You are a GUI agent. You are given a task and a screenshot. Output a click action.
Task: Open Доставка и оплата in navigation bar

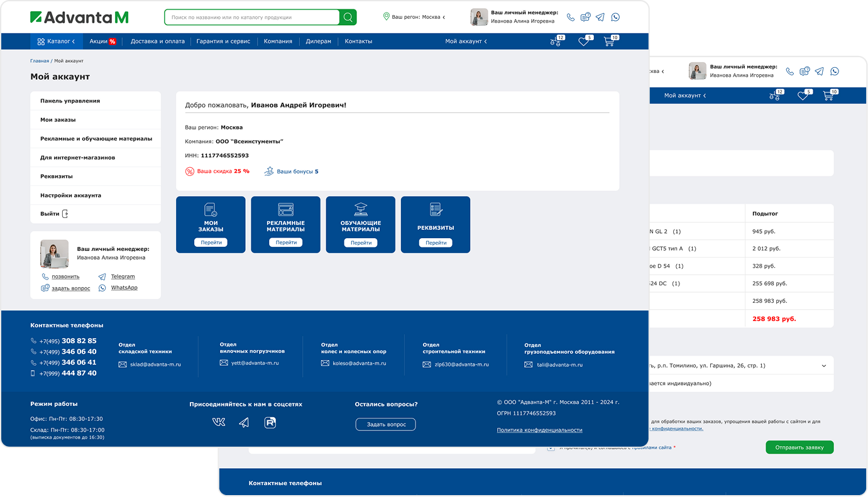(157, 41)
